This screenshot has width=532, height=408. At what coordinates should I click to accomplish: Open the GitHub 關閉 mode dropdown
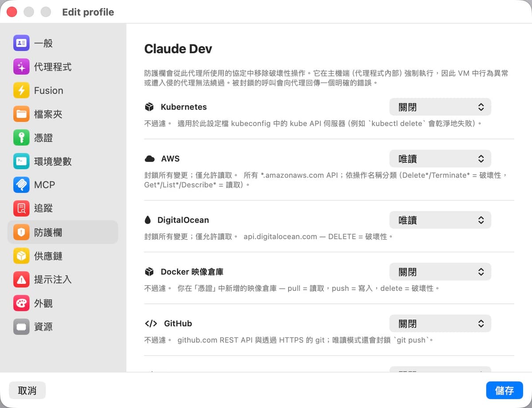pyautogui.click(x=440, y=324)
